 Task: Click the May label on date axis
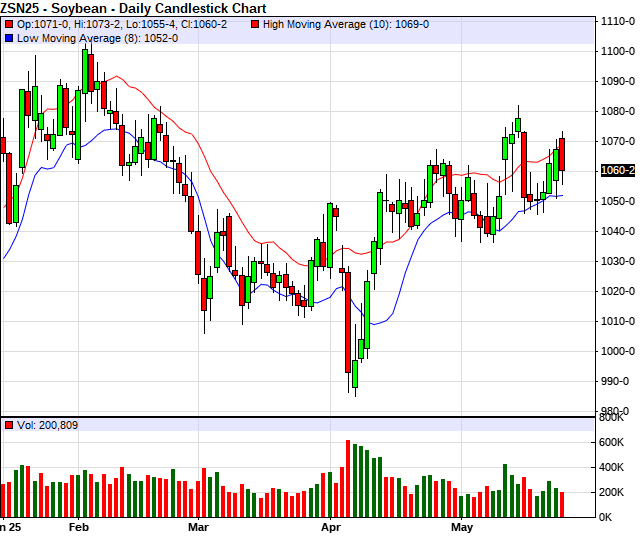461,526
